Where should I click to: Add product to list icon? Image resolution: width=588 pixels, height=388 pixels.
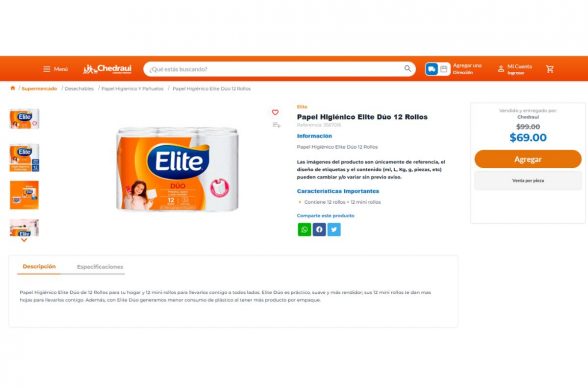tap(276, 125)
